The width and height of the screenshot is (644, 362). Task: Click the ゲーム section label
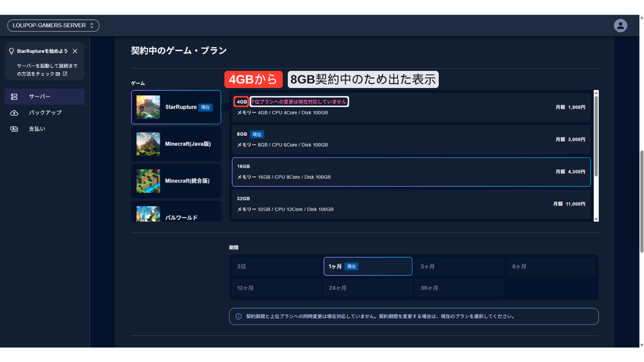pyautogui.click(x=138, y=83)
